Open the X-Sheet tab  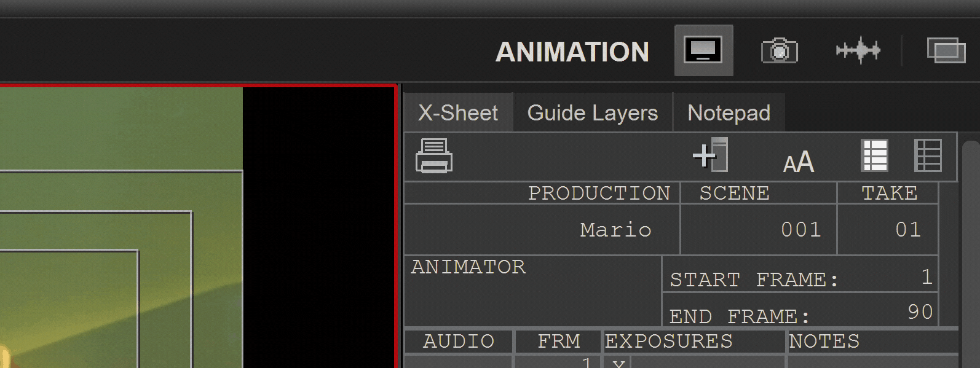pyautogui.click(x=458, y=112)
